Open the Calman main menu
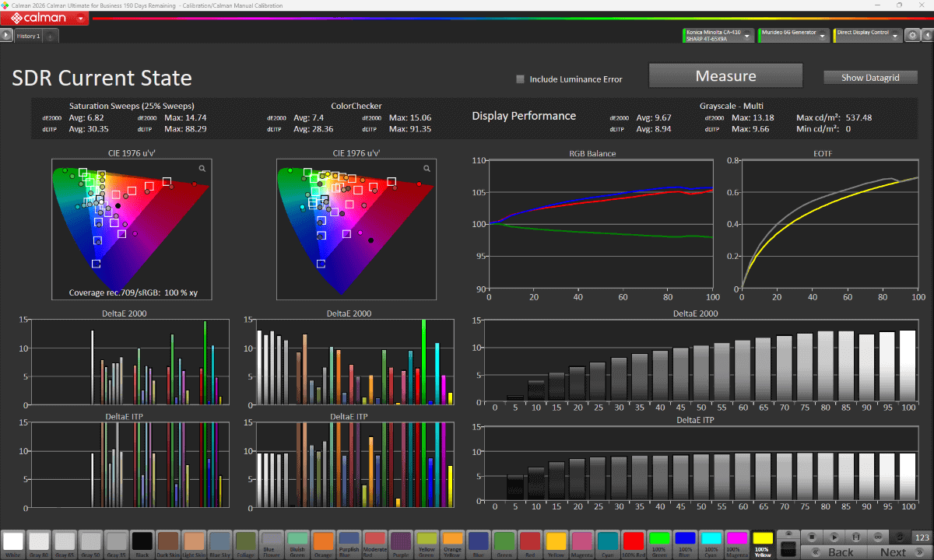Viewport: 934px width, 560px height. [x=44, y=18]
